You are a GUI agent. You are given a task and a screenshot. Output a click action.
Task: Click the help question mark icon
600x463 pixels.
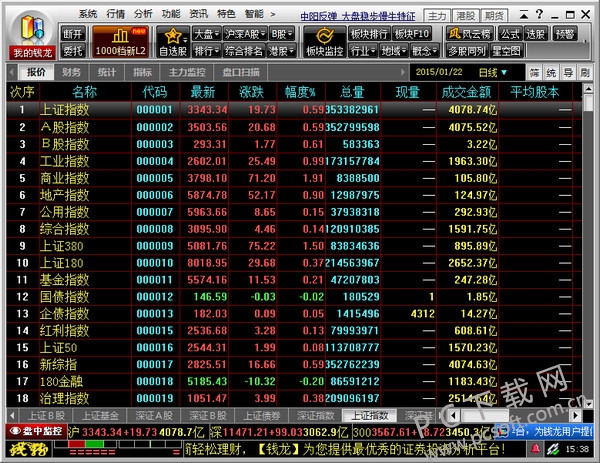(x=540, y=15)
